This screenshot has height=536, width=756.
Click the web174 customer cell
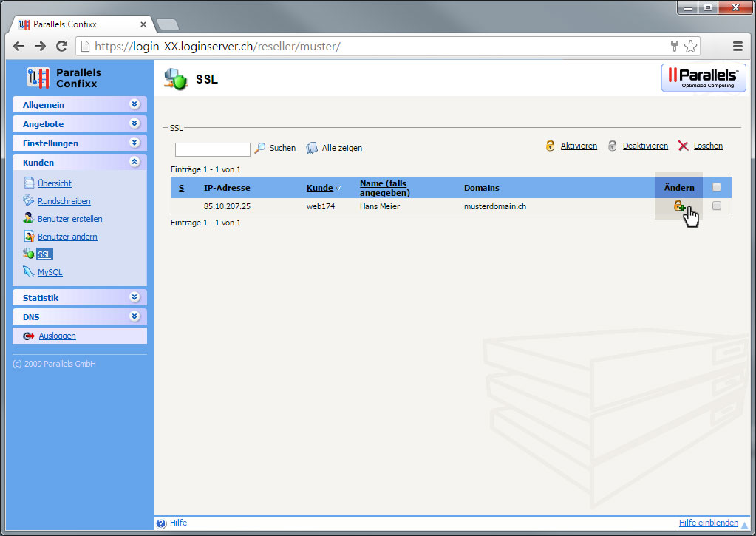coord(321,206)
